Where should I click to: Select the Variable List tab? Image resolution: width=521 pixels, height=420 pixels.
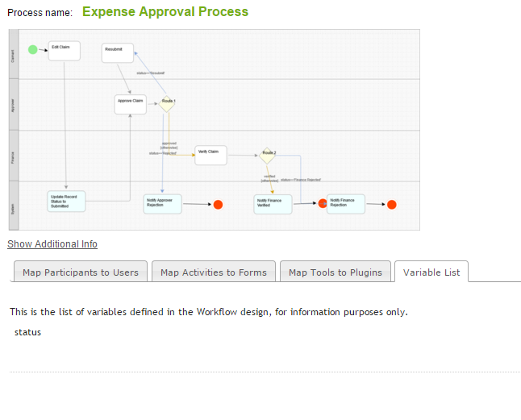(x=431, y=272)
